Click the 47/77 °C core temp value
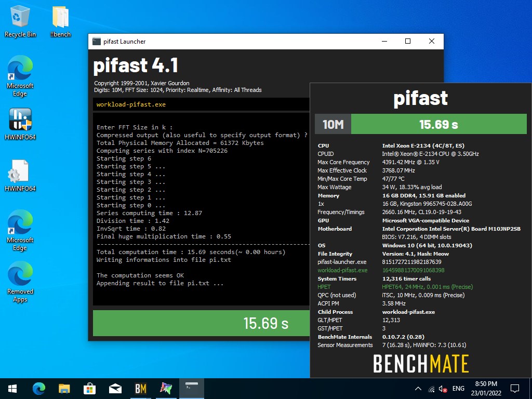Viewport: 532px width, 399px height. [x=393, y=179]
